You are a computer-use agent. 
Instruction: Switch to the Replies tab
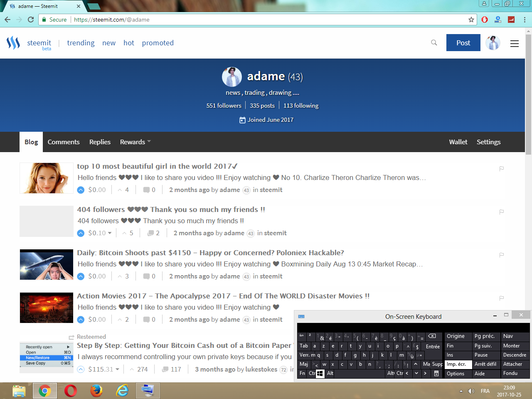tap(100, 142)
